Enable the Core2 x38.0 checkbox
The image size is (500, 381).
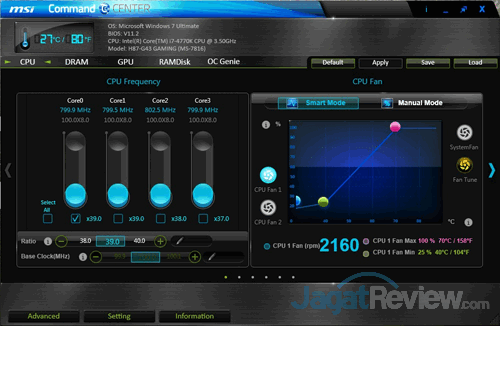[161, 219]
